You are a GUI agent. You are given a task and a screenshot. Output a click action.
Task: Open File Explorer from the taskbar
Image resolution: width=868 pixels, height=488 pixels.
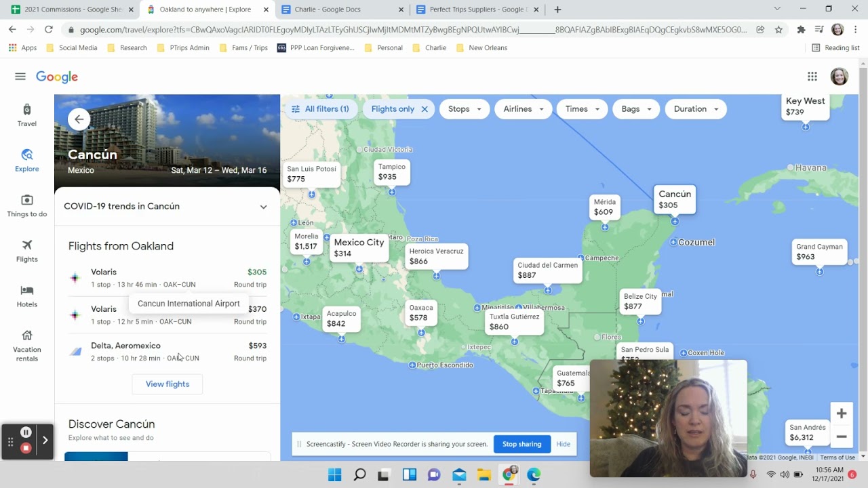[x=484, y=474]
